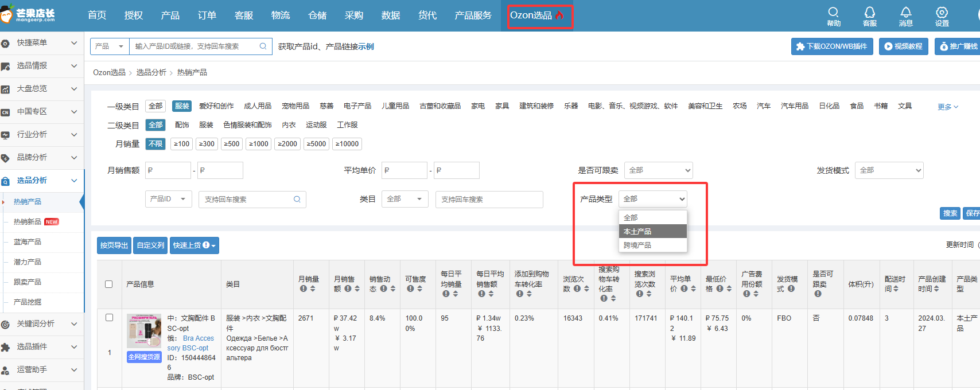The height and width of the screenshot is (390, 980).
Task: Open the Ozon选品 top menu
Action: [537, 15]
